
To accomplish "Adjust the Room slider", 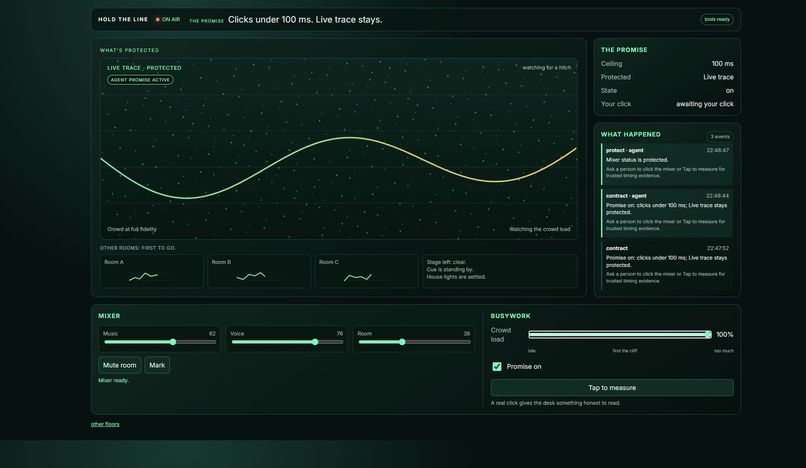I will point(414,342).
